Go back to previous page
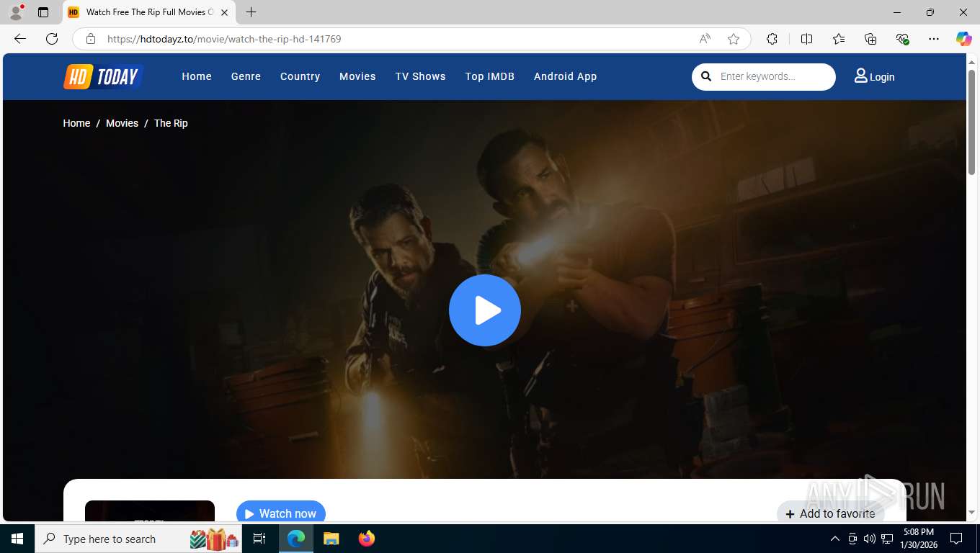The height and width of the screenshot is (553, 980). (20, 39)
